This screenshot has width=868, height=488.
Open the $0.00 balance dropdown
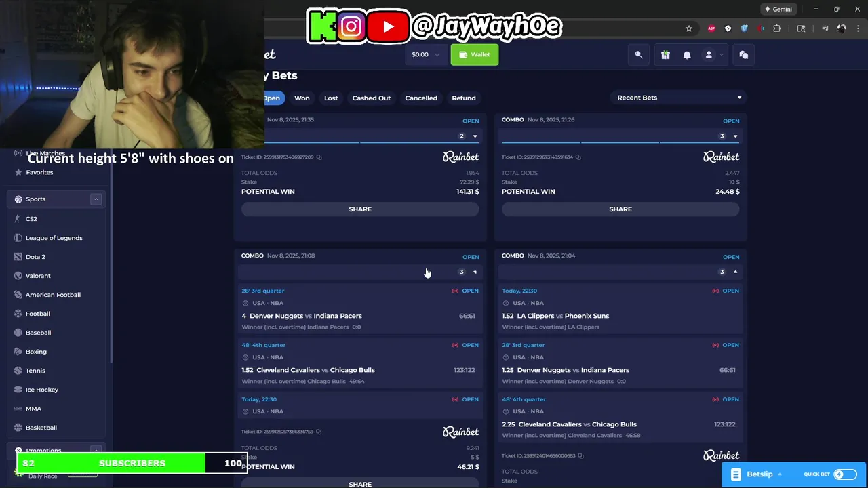pyautogui.click(x=425, y=55)
